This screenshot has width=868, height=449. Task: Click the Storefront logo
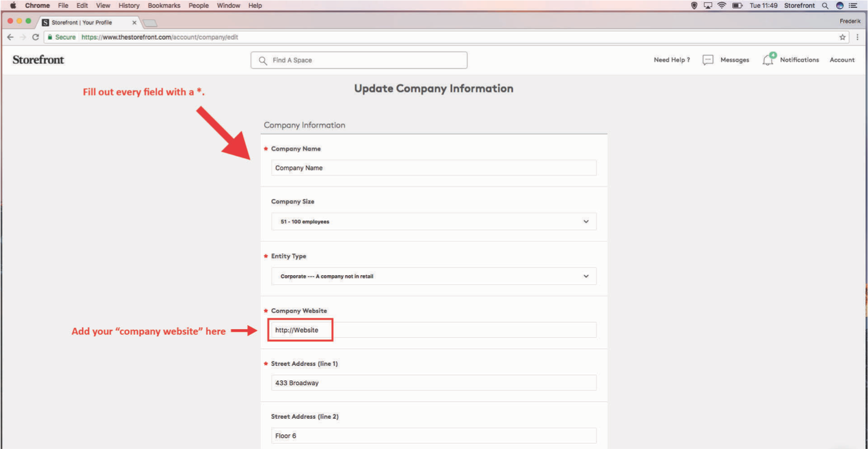38,60
